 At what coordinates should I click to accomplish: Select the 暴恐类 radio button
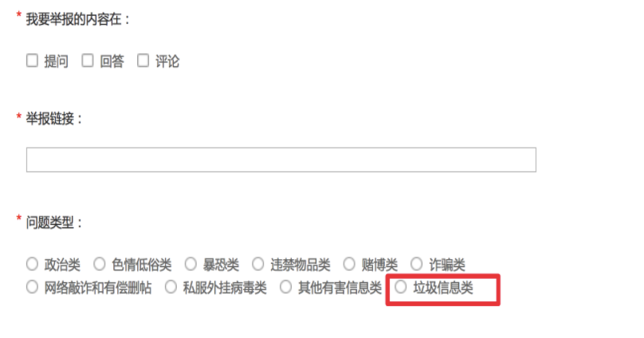pos(190,264)
